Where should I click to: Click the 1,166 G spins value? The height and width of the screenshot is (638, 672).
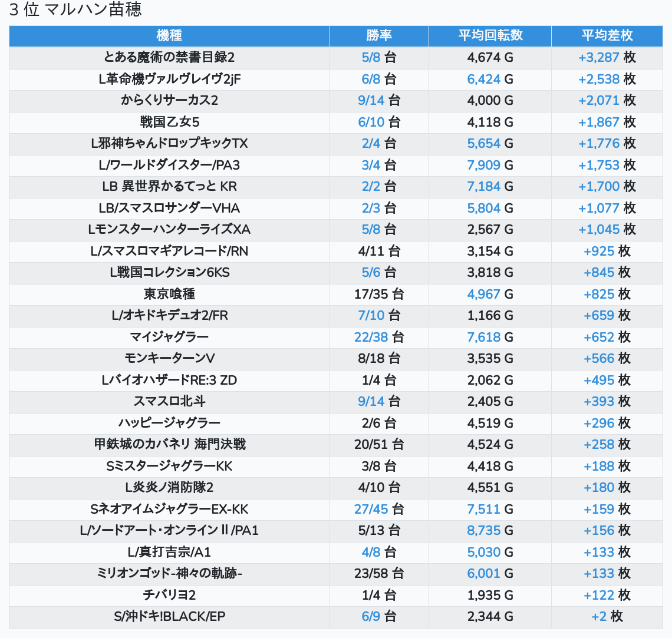490,316
